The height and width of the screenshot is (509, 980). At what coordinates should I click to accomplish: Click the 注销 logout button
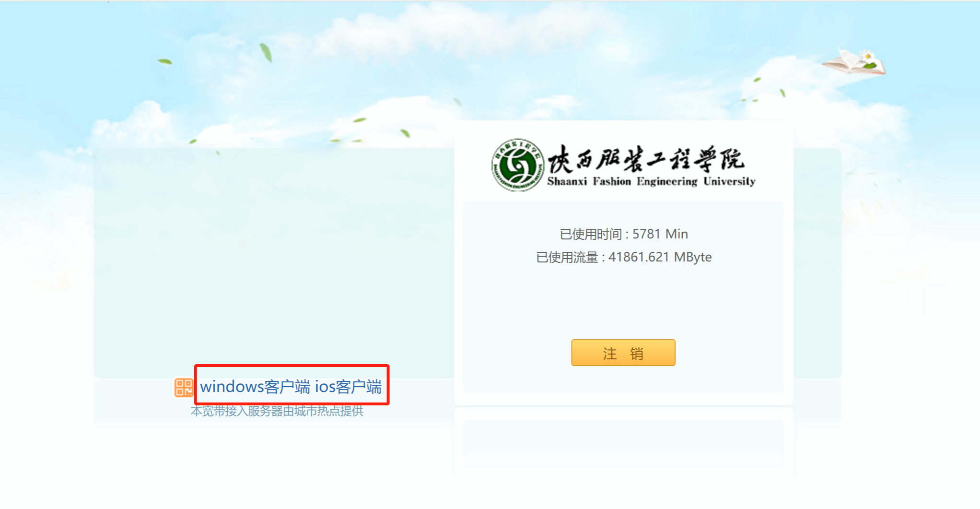click(623, 353)
